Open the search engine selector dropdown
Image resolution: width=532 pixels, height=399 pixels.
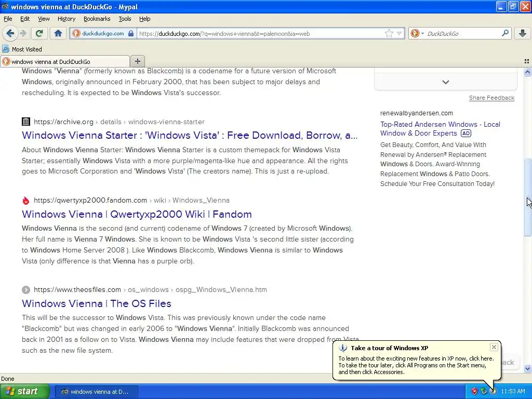pyautogui.click(x=417, y=33)
